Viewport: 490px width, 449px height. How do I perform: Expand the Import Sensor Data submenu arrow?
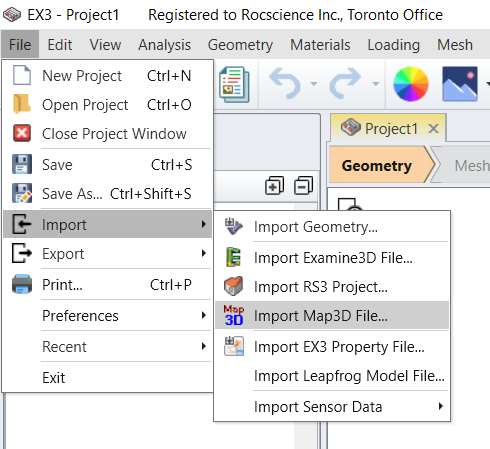(441, 406)
